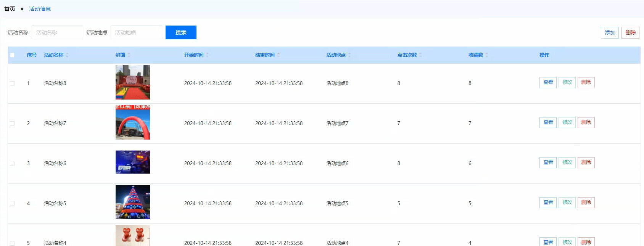Open 活动信息 breadcrumb link
The width and height of the screenshot is (644, 246).
coord(40,9)
